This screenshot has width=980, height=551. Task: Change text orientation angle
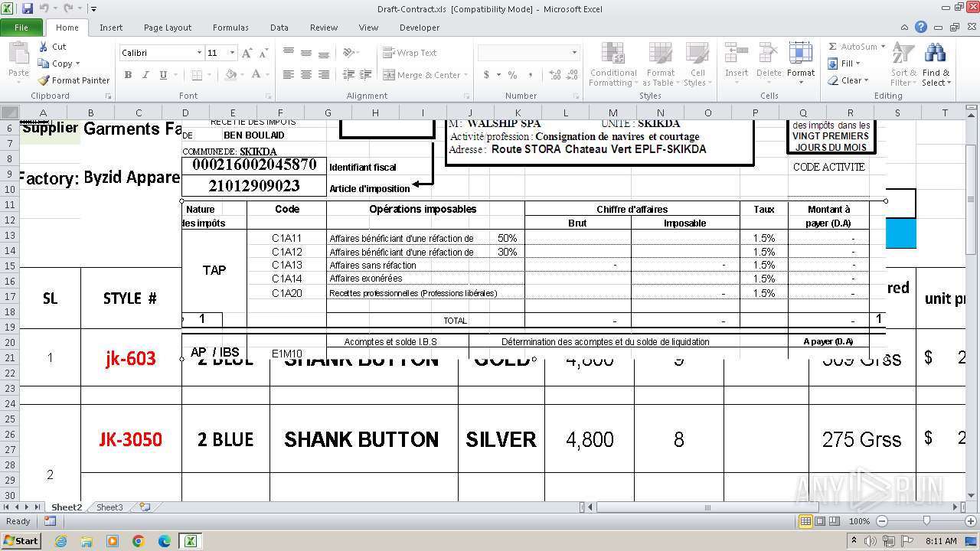coord(349,53)
